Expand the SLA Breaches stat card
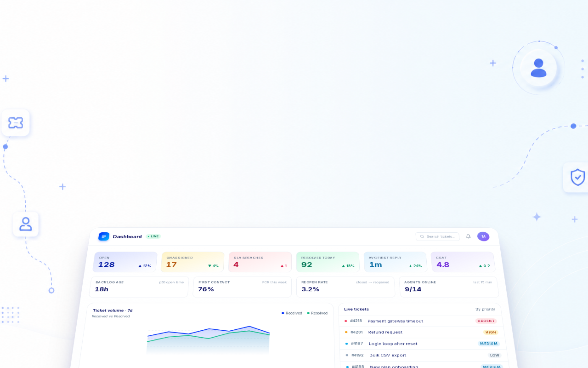Image resolution: width=588 pixels, height=368 pixels. tap(260, 262)
